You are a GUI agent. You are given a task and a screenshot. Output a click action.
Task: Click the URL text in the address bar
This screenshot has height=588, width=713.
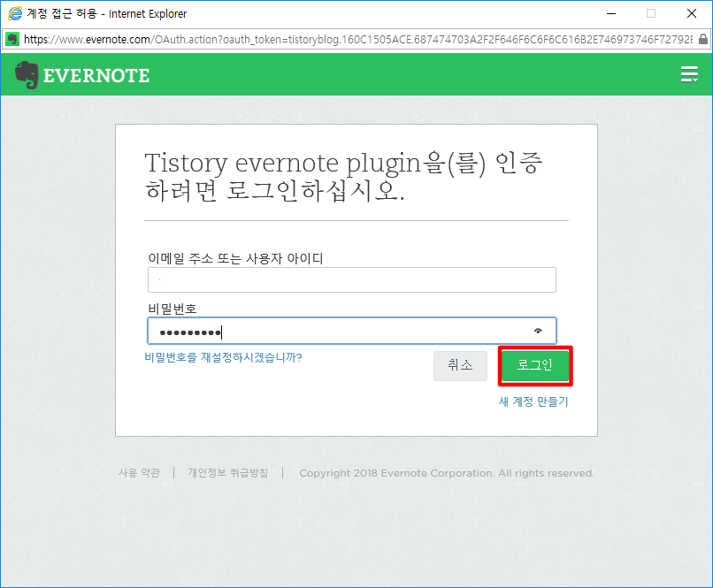pyautogui.click(x=358, y=40)
